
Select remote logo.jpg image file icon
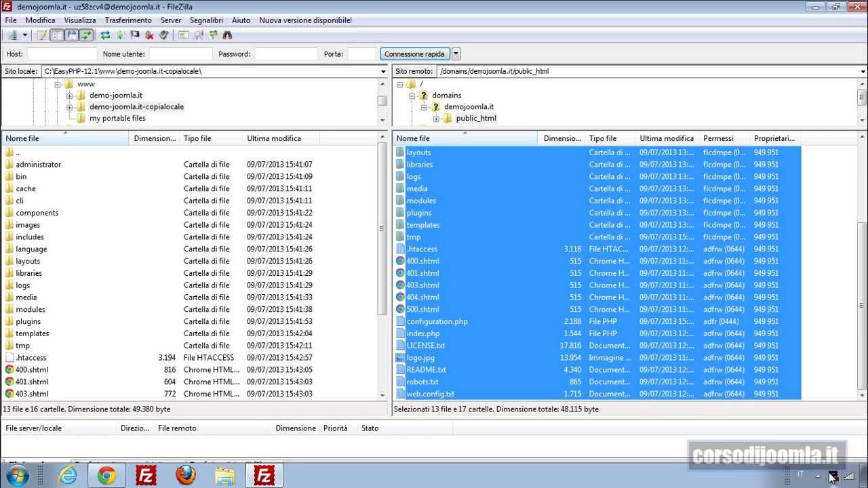pos(400,358)
